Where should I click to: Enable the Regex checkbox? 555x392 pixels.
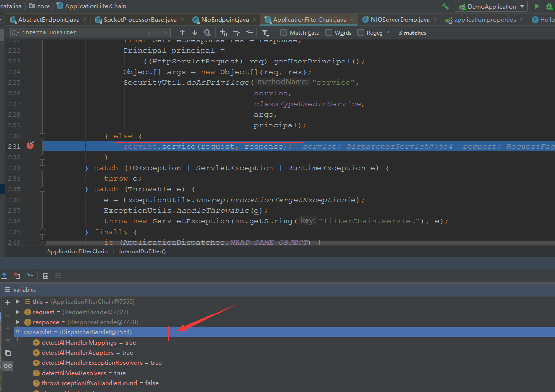(360, 32)
